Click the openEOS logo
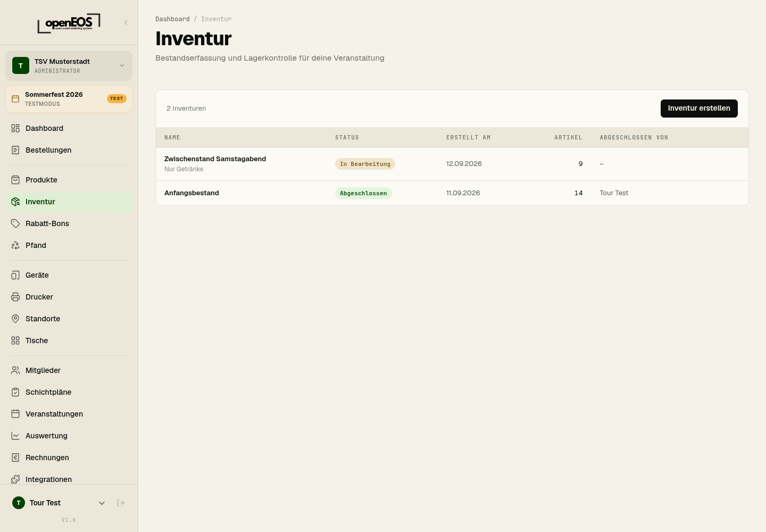Viewport: 766px width, 532px height. 69,23
